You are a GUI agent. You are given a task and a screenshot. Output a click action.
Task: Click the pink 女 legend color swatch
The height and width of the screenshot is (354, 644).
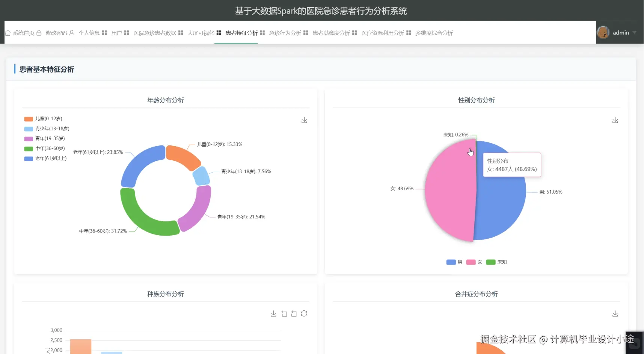(471, 262)
